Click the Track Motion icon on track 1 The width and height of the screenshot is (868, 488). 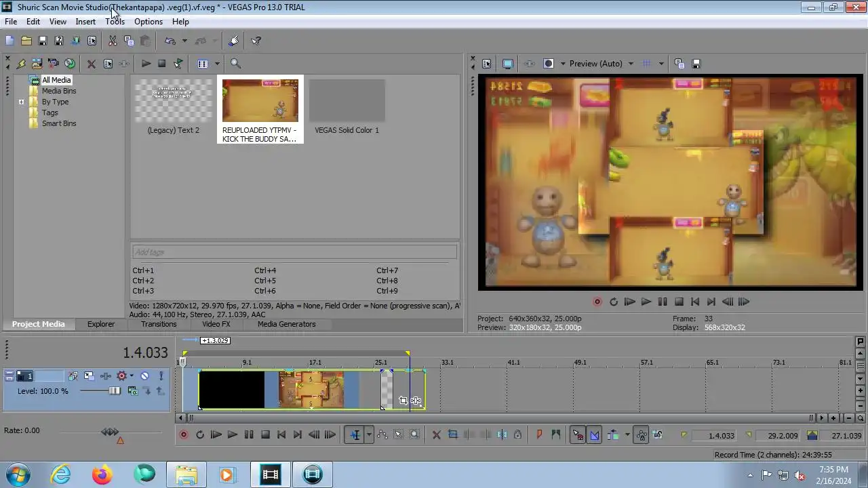89,375
